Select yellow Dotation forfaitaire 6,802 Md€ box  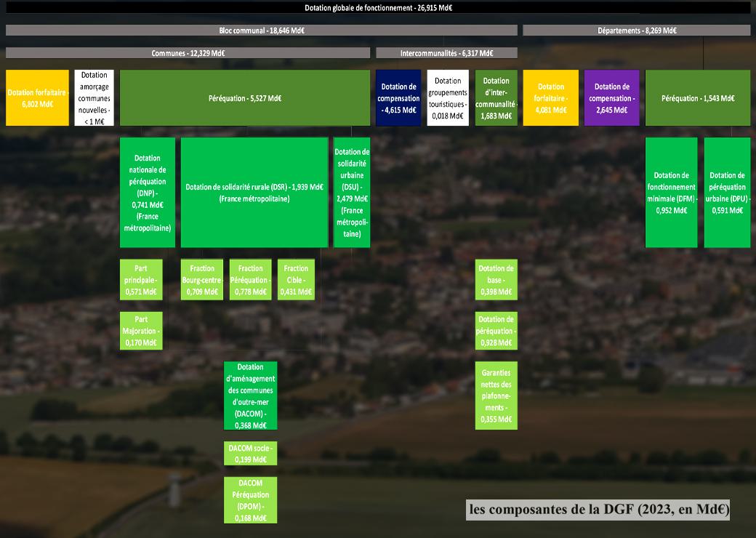(37, 98)
